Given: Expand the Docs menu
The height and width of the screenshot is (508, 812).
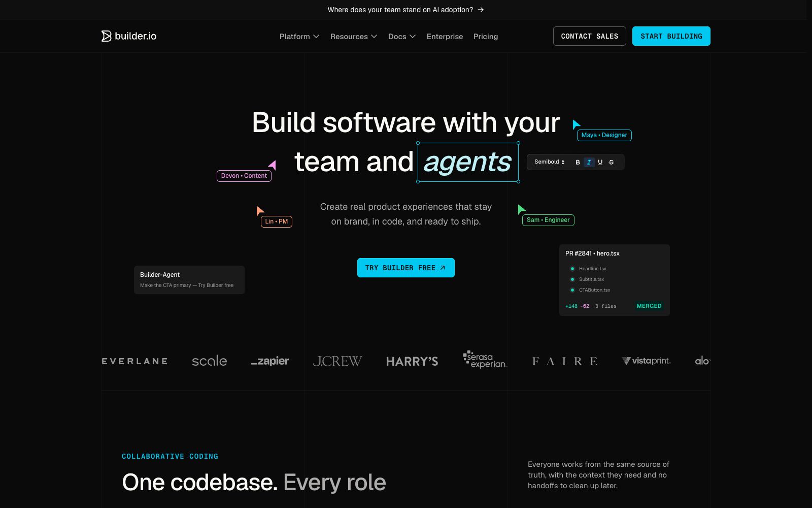Looking at the screenshot, I should [x=402, y=37].
